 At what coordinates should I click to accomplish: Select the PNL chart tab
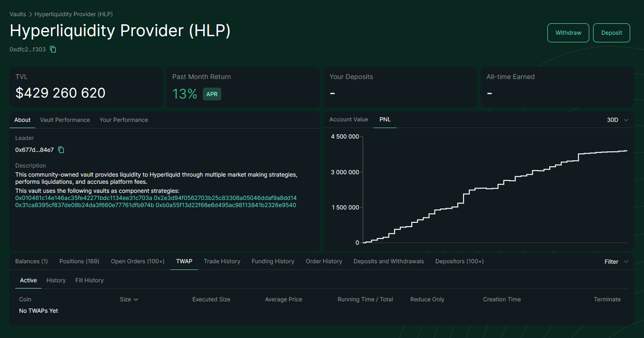385,119
